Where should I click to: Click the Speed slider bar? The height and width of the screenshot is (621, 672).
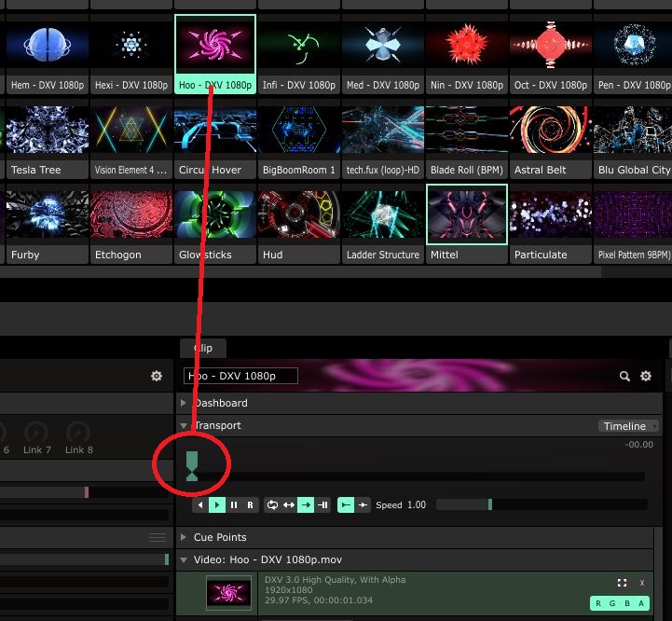(541, 504)
